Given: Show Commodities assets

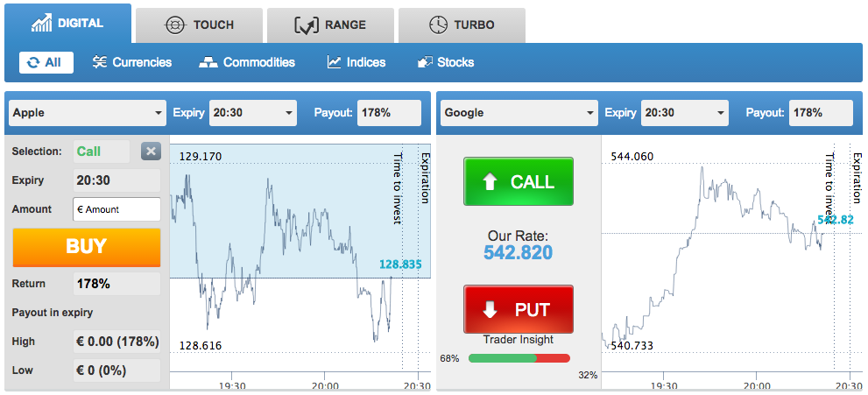Looking at the screenshot, I should tap(247, 62).
